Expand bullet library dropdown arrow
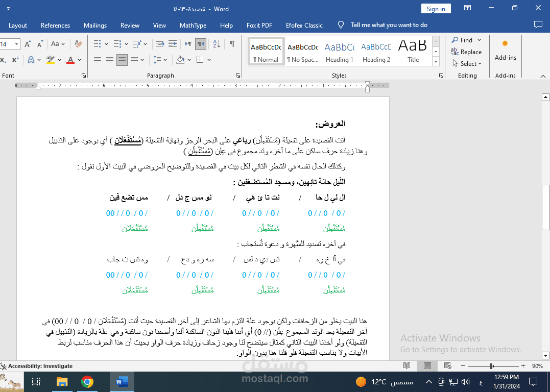The width and height of the screenshot is (550, 392). (x=106, y=44)
